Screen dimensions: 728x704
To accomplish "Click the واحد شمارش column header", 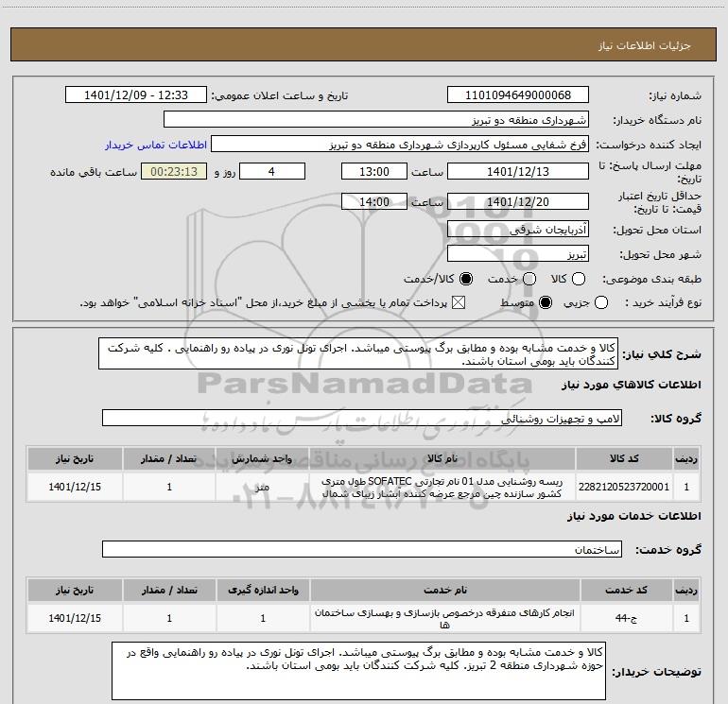I will coord(262,458).
